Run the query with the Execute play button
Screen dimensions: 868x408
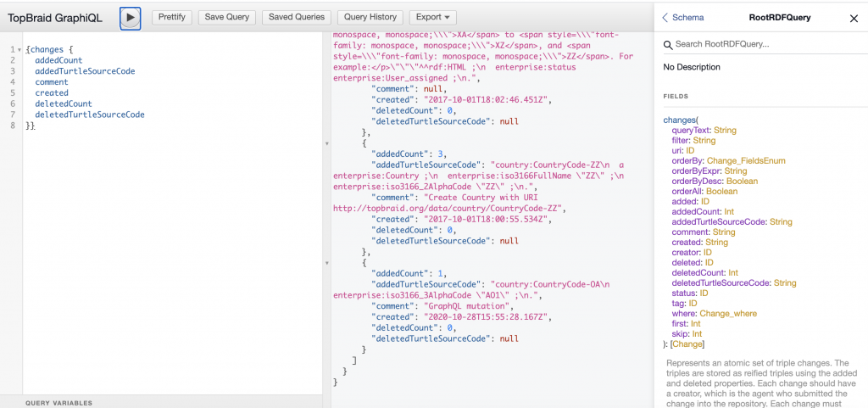(130, 17)
